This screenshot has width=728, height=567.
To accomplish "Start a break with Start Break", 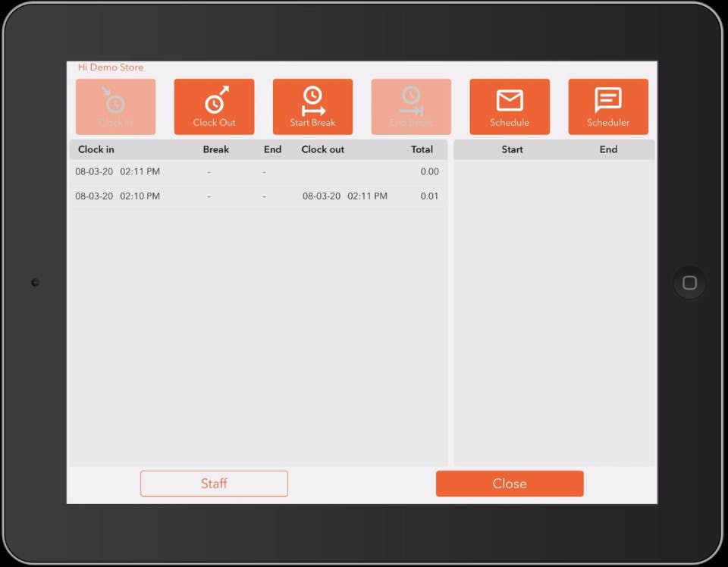I will pos(312,107).
